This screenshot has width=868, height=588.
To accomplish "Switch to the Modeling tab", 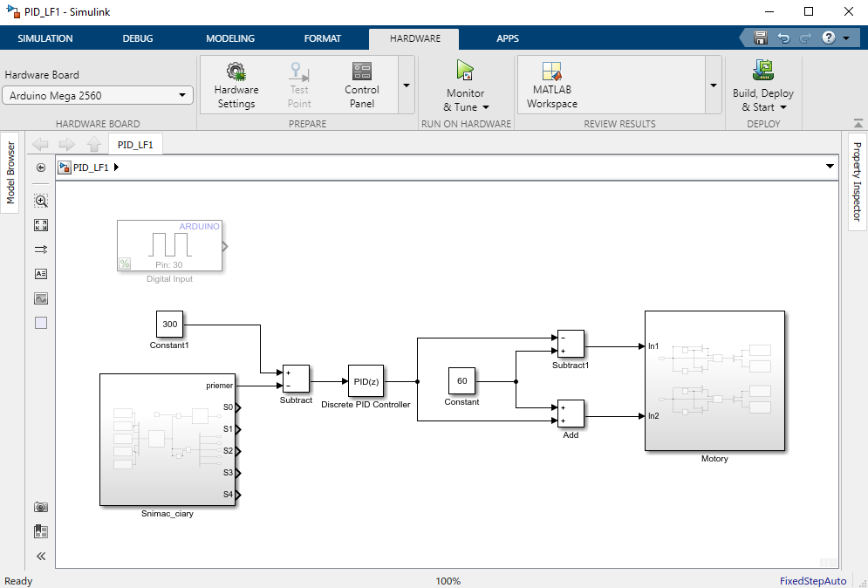I will tap(230, 38).
